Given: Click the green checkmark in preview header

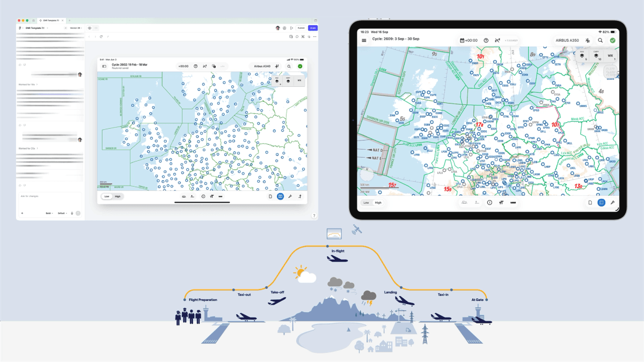Looking at the screenshot, I should coord(300,67).
